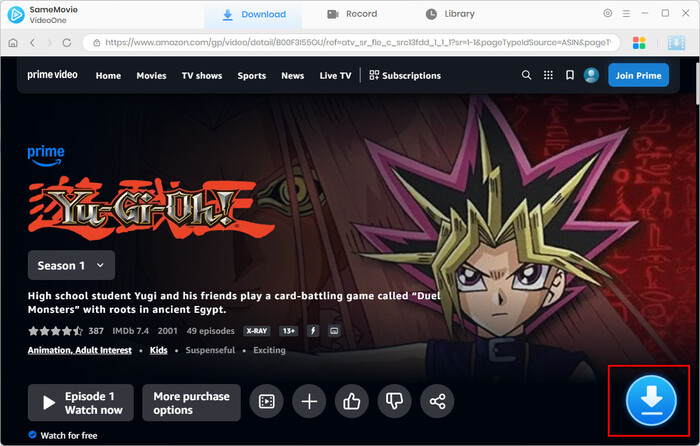
Task: Play Episode 1 Watch now
Action: click(x=81, y=402)
